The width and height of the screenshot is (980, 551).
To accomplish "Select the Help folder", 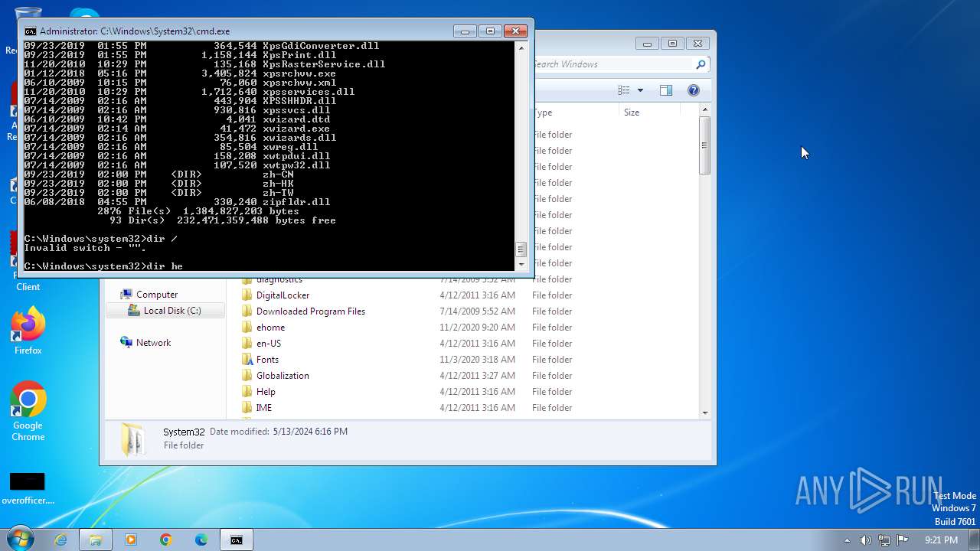I will [266, 392].
